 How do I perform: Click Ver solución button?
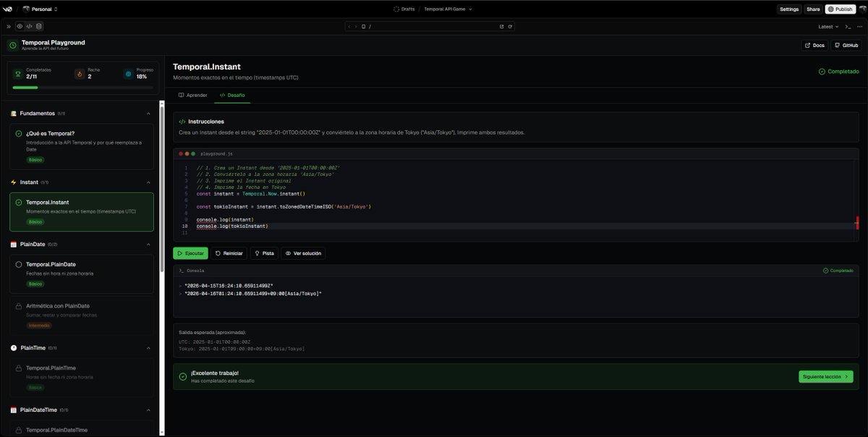[303, 253]
